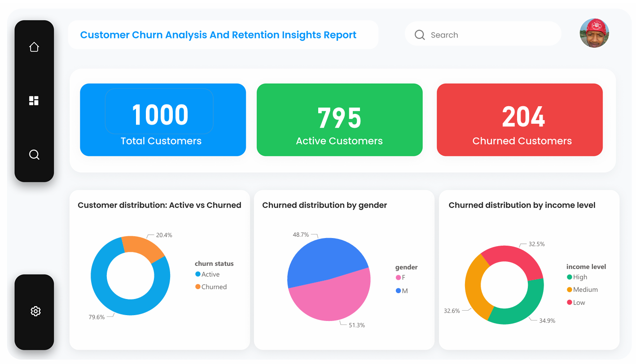Viewport: 636px width, 364px height.
Task: Click the magnifier icon in search bar
Action: pos(420,35)
